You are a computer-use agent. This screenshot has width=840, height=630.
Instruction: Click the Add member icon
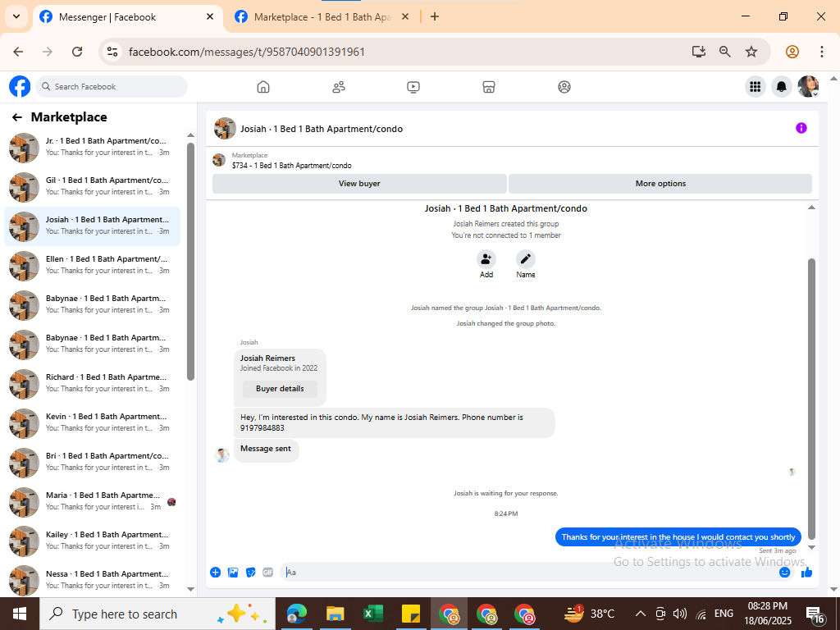point(486,259)
